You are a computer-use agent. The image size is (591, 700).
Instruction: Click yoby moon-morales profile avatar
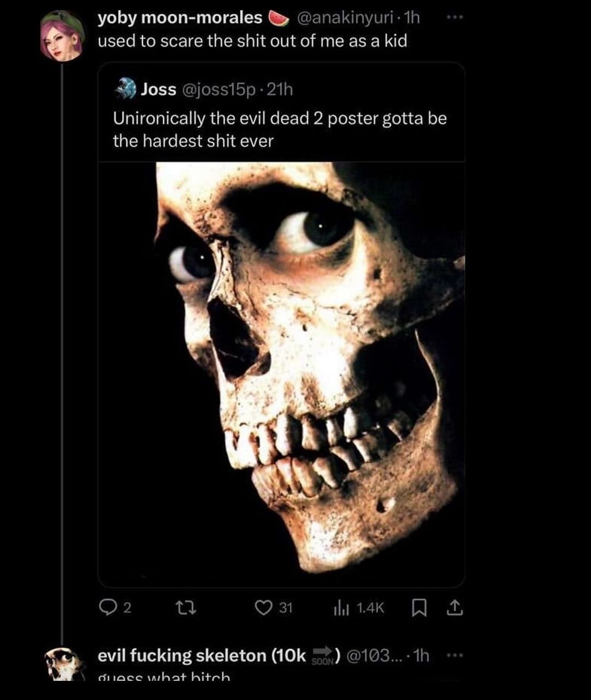pyautogui.click(x=62, y=36)
